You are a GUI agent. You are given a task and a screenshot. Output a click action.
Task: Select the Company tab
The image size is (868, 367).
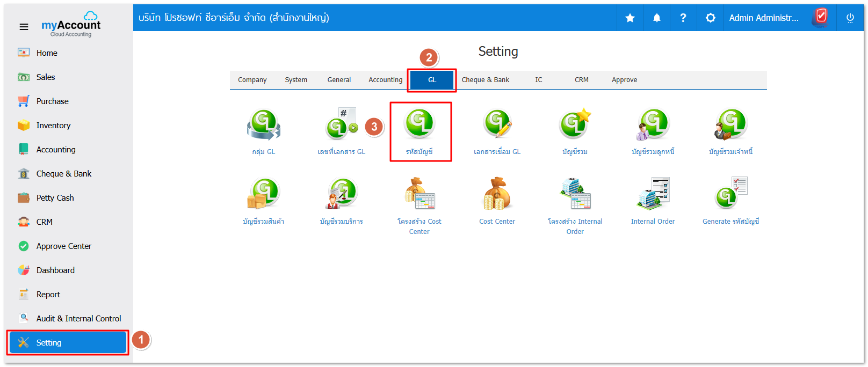pos(252,80)
